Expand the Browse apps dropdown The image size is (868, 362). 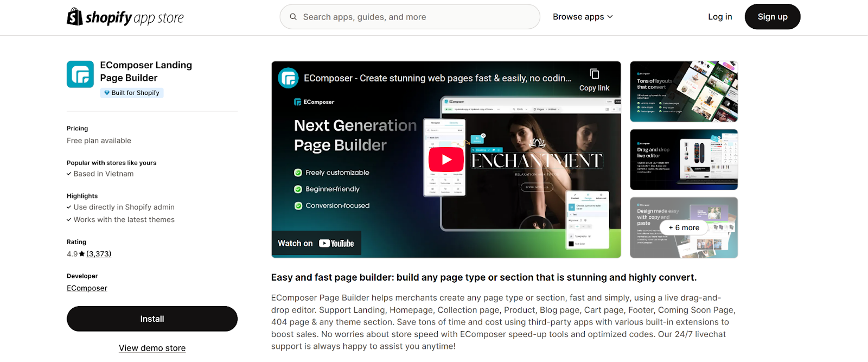pos(583,17)
